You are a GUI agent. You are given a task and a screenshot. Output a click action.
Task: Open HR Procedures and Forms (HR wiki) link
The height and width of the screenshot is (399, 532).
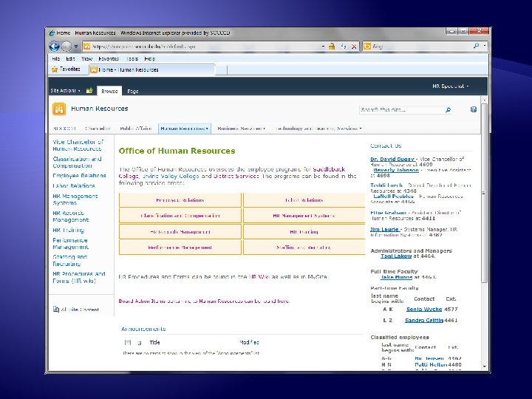coord(79,277)
